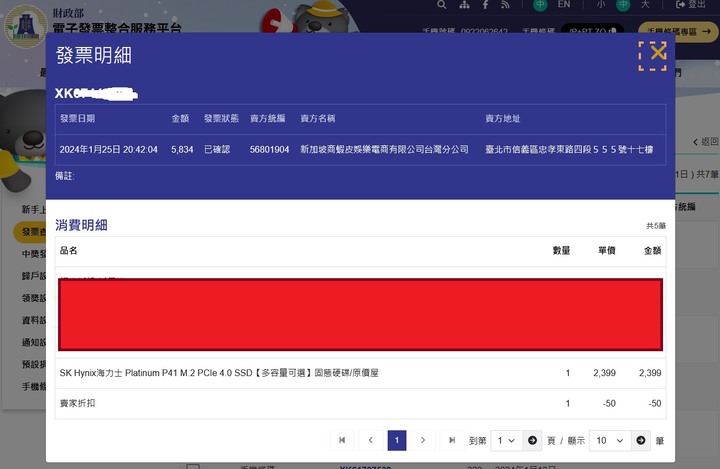Open 手機條碼專區 yellow button
The width and height of the screenshot is (720, 469).
(x=679, y=32)
